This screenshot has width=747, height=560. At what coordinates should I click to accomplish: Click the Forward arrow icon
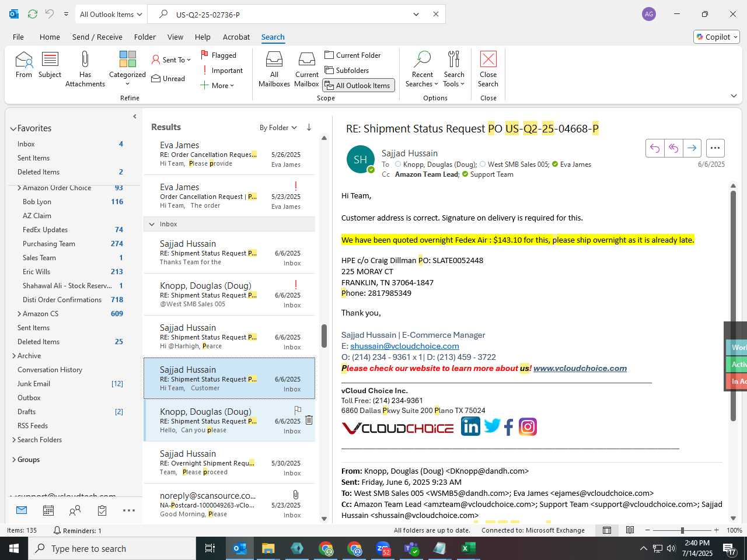click(692, 148)
